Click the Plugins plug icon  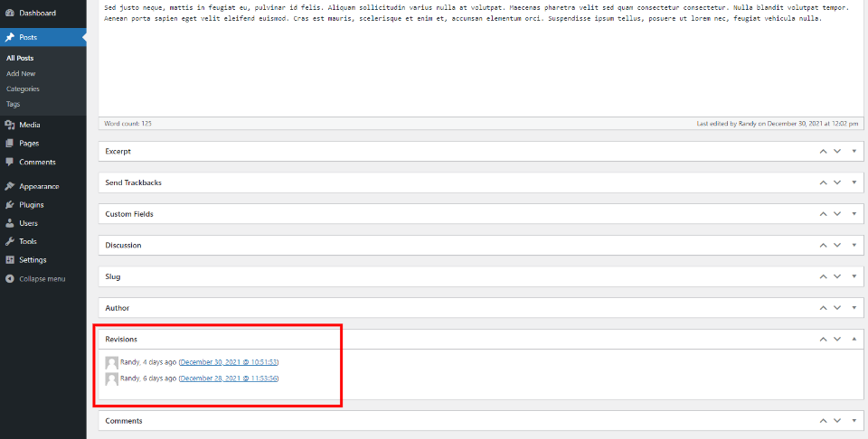click(9, 204)
